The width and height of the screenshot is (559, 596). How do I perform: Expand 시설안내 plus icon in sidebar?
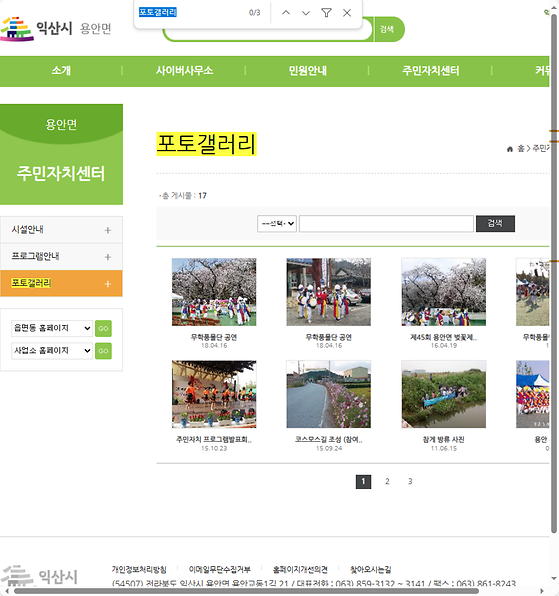click(x=108, y=230)
